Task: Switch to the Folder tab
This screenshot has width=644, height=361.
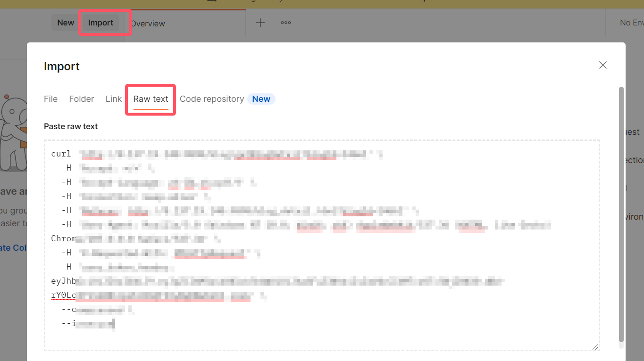Action: coord(82,99)
